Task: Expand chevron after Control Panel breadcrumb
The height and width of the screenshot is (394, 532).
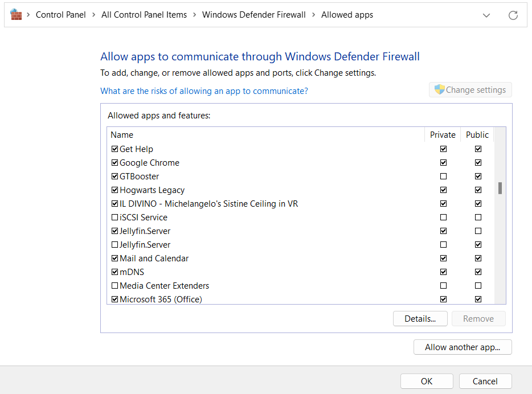Action: point(94,15)
